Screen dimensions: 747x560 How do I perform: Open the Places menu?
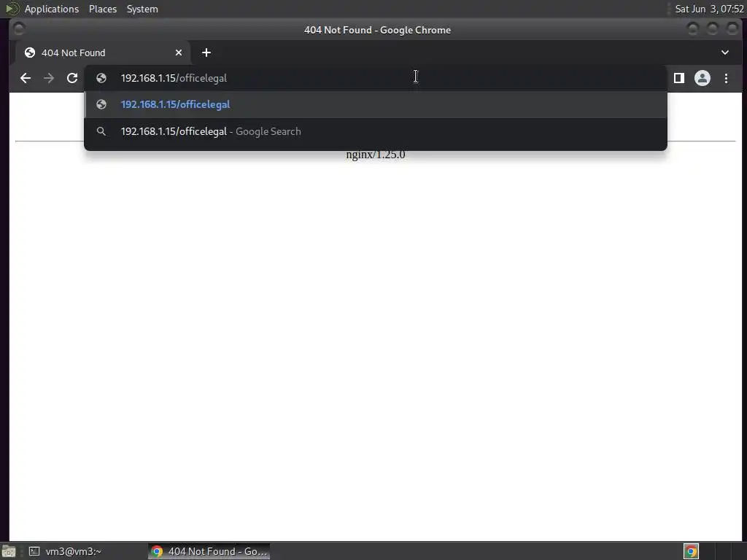pyautogui.click(x=102, y=9)
